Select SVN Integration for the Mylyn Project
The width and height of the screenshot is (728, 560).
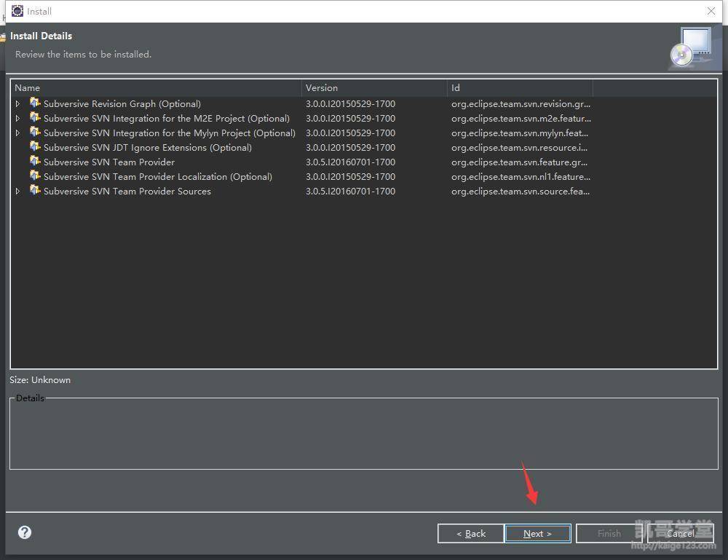[170, 133]
